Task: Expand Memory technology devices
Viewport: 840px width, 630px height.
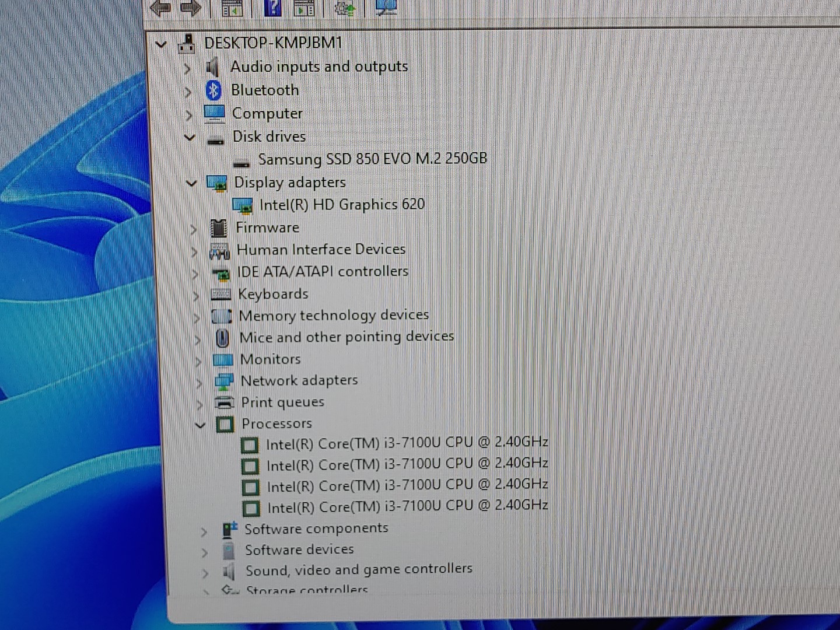Action: (x=197, y=318)
